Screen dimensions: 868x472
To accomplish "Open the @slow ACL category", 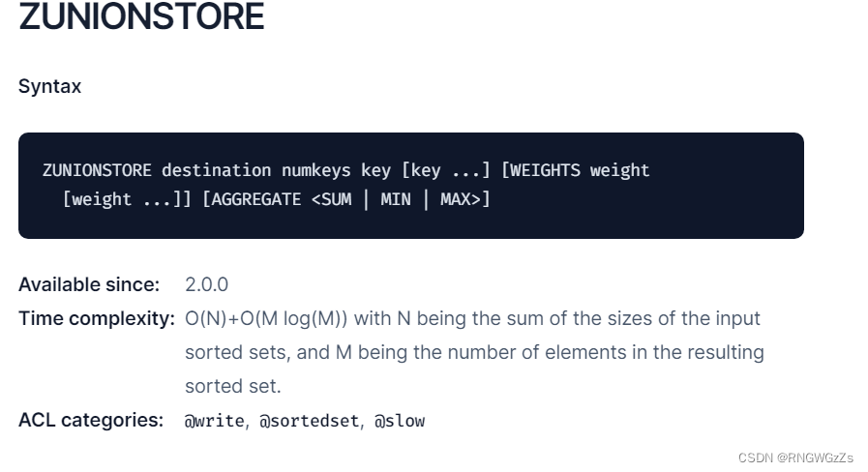I will (x=400, y=421).
